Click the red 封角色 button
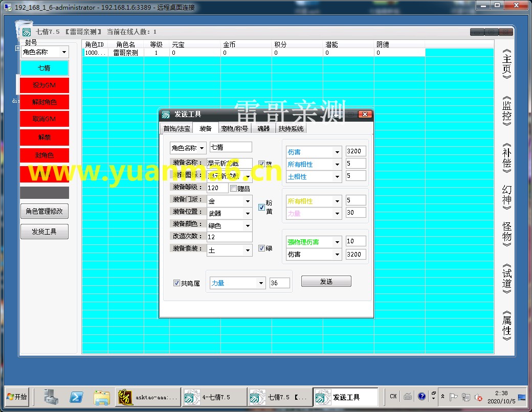The image size is (532, 412). (x=45, y=155)
